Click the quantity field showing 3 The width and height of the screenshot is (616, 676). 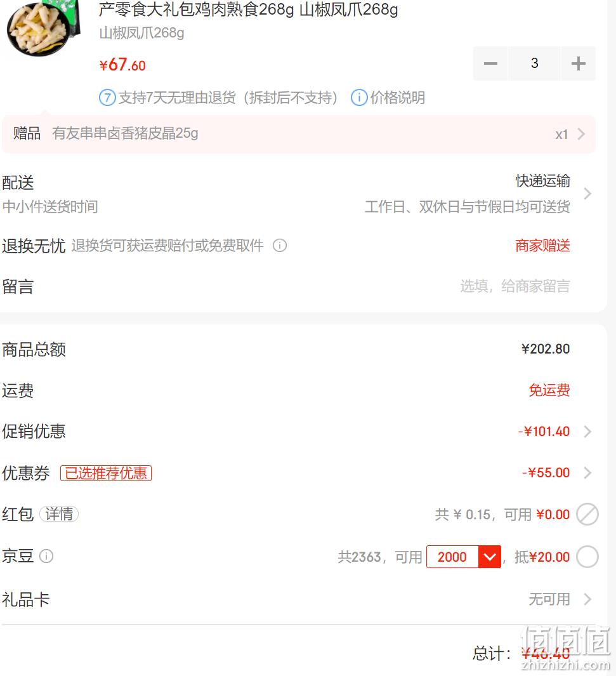[534, 63]
